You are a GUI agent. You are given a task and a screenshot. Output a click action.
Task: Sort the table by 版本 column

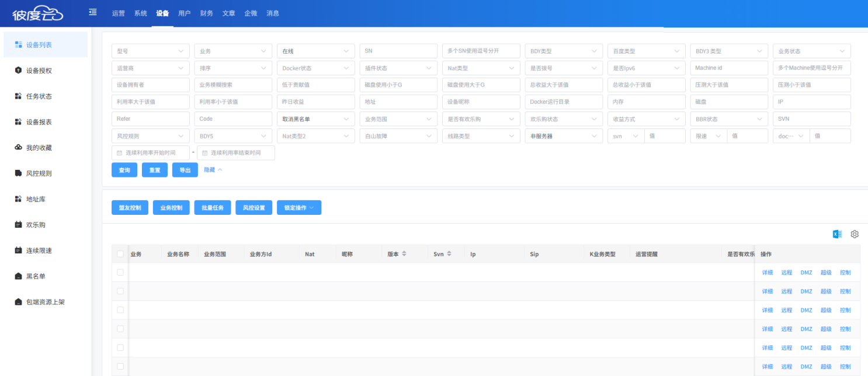(404, 255)
